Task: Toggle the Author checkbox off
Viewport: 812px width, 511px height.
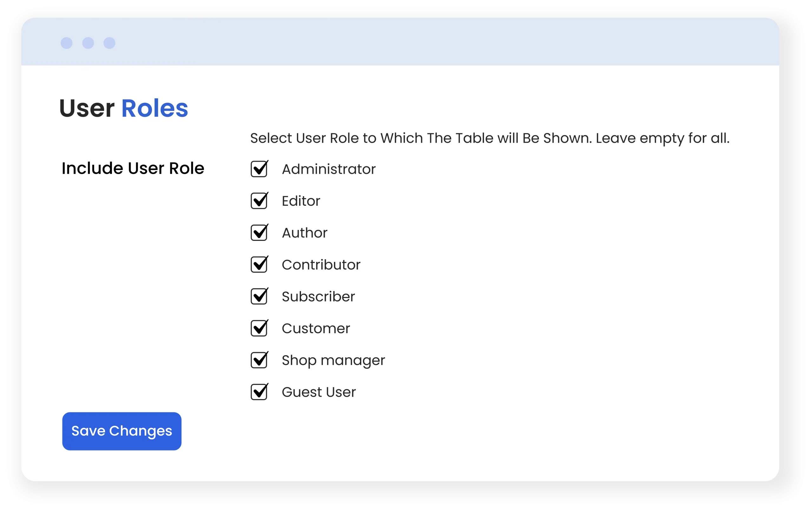Action: [259, 233]
